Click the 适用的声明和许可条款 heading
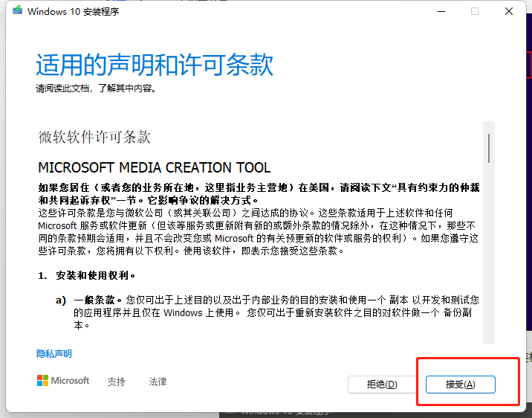This screenshot has width=532, height=418. coord(155,65)
